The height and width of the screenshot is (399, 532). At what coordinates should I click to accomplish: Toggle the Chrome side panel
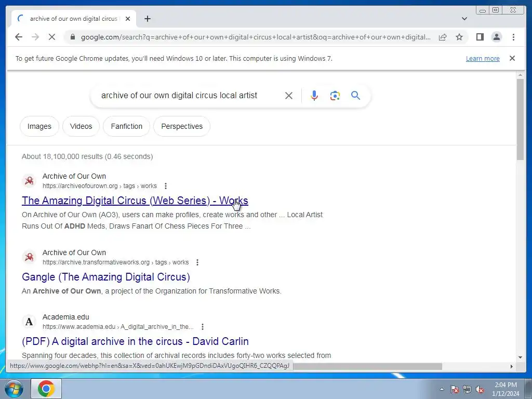tap(480, 37)
